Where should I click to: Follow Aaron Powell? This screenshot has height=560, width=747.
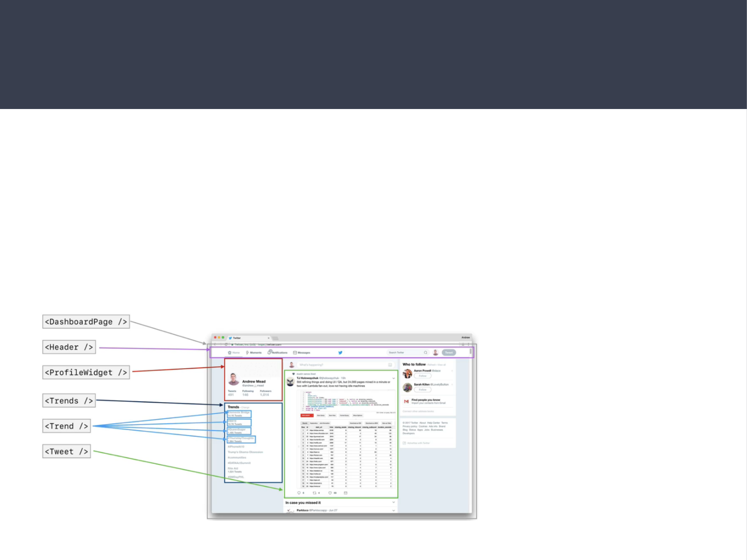422,376
